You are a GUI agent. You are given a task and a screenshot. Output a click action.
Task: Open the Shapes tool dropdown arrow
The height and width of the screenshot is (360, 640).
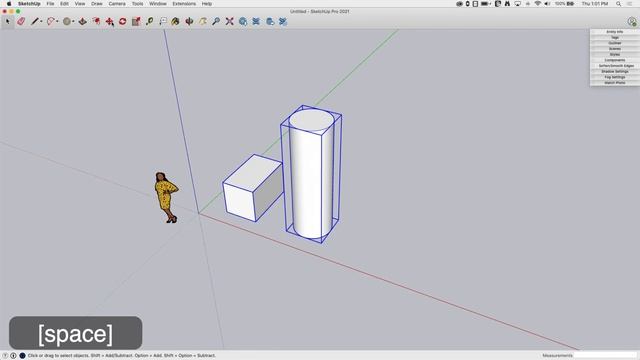point(73,21)
